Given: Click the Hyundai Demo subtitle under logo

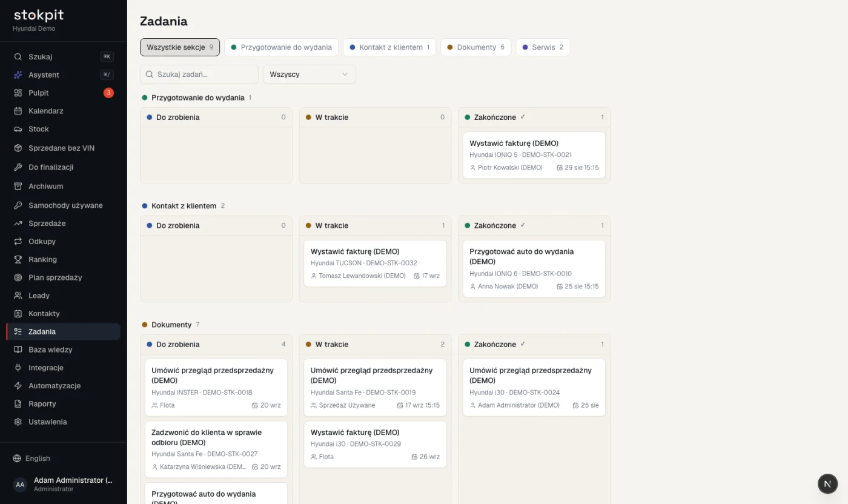Looking at the screenshot, I should coord(34,28).
